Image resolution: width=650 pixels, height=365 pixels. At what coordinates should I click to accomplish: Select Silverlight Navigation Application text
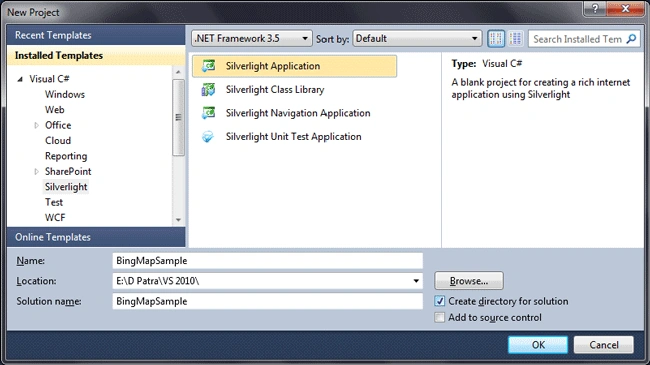[298, 113]
